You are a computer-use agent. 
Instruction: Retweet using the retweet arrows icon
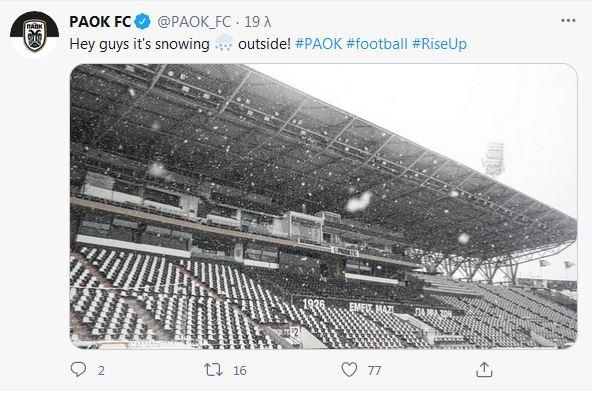click(x=213, y=370)
